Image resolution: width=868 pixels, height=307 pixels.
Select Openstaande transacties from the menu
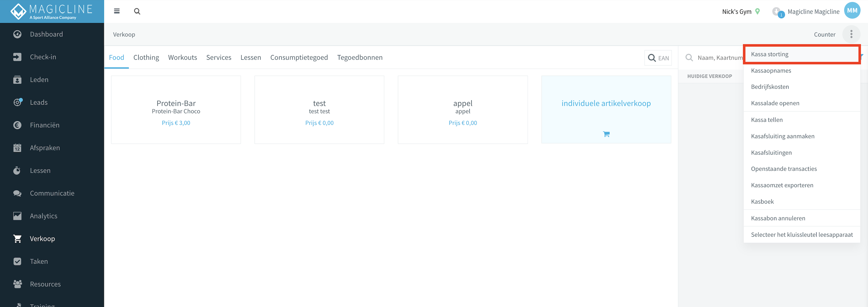pos(802,169)
